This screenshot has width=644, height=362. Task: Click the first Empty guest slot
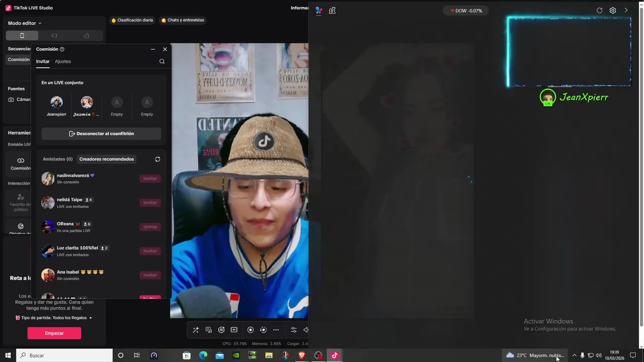[x=117, y=103]
